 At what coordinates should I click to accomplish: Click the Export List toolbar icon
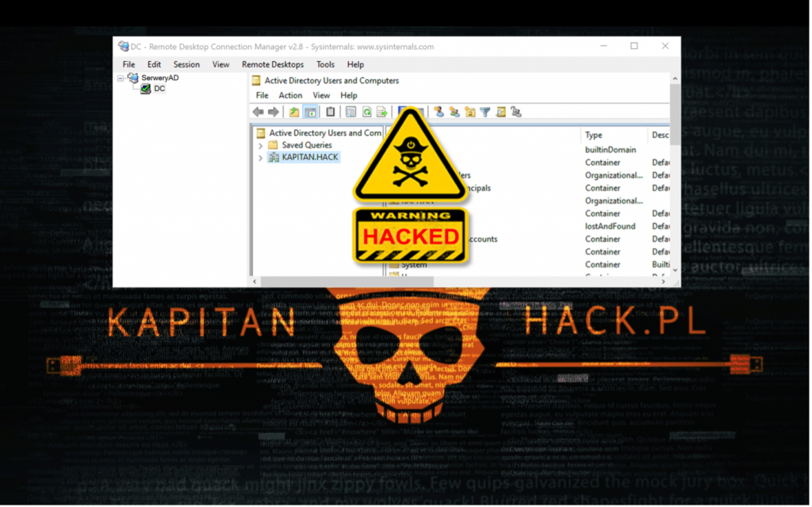click(x=382, y=112)
